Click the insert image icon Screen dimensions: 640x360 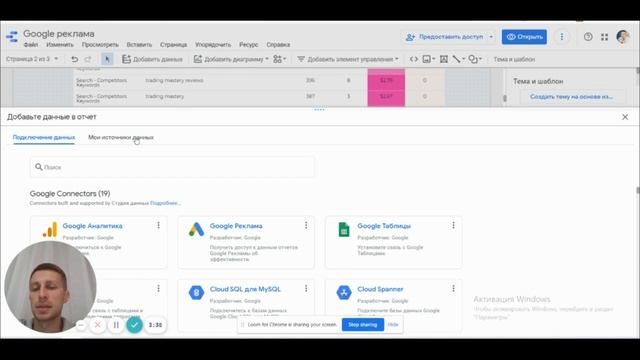click(x=427, y=59)
